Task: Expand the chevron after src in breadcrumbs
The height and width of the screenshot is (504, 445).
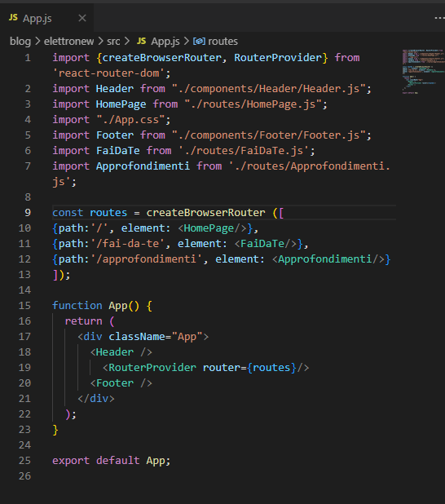Action: 127,41
